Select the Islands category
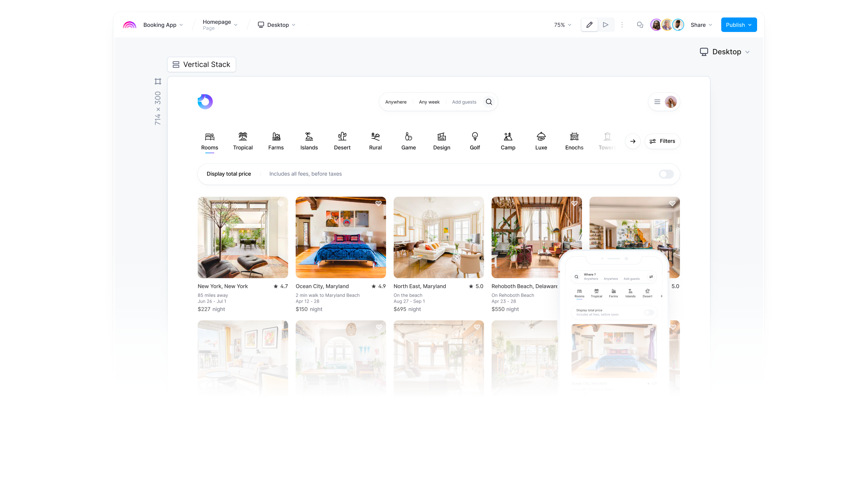The width and height of the screenshot is (868, 480). (x=309, y=142)
